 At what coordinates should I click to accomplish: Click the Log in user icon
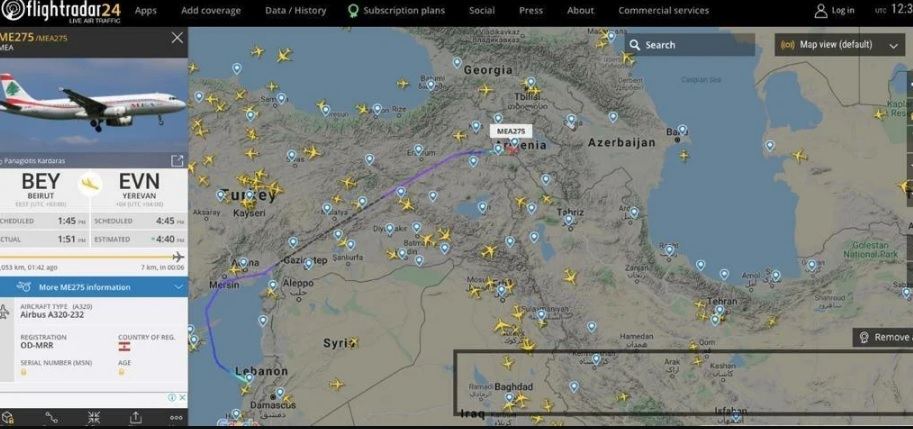(x=821, y=10)
